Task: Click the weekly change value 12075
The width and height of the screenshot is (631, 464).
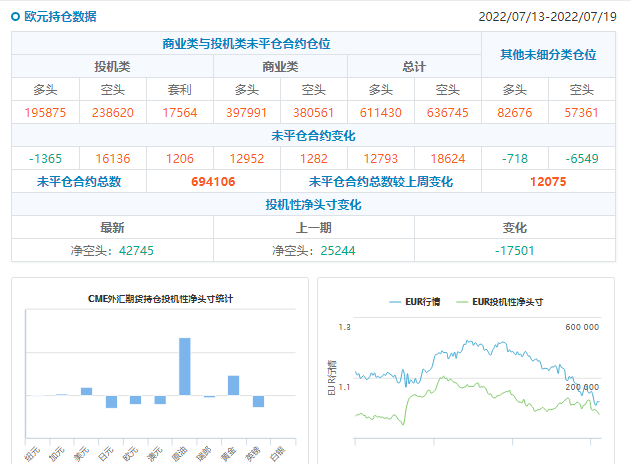Action: pos(548,181)
